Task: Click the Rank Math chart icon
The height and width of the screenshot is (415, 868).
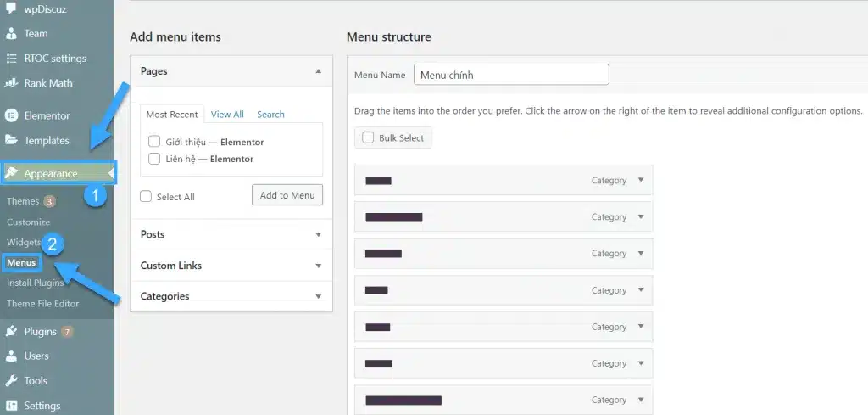Action: tap(11, 83)
